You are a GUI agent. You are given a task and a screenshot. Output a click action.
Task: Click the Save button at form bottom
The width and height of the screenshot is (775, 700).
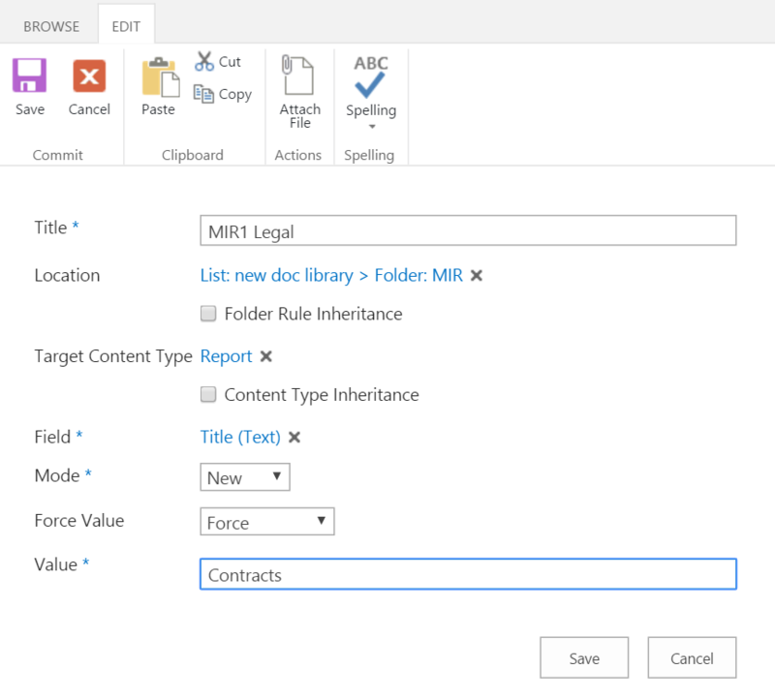click(584, 658)
